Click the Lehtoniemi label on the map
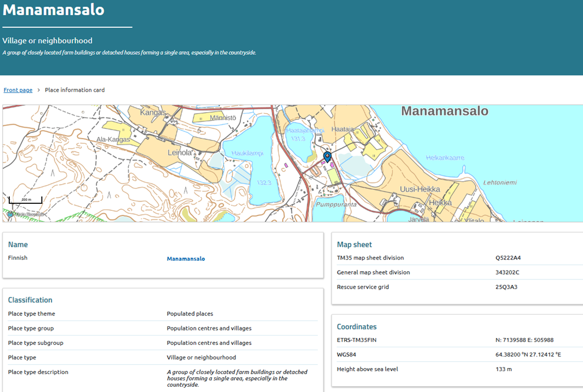 click(x=500, y=182)
